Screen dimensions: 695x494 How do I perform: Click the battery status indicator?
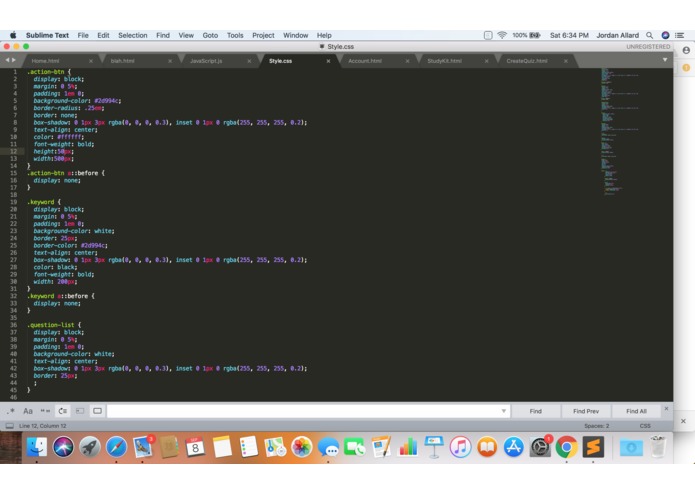(526, 35)
